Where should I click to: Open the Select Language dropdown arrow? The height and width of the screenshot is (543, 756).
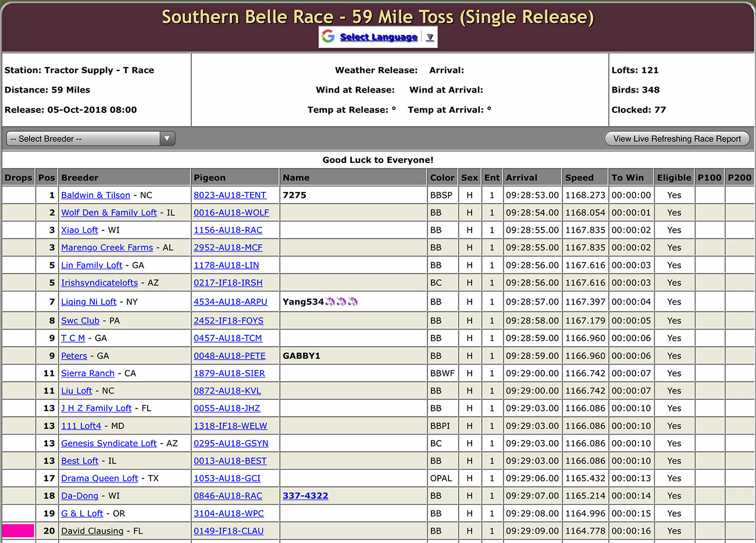430,37
